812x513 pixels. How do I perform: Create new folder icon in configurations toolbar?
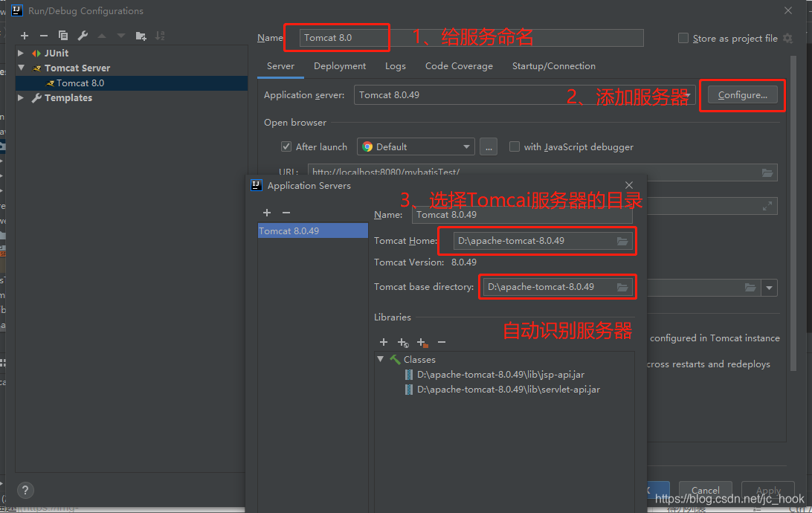pyautogui.click(x=141, y=36)
